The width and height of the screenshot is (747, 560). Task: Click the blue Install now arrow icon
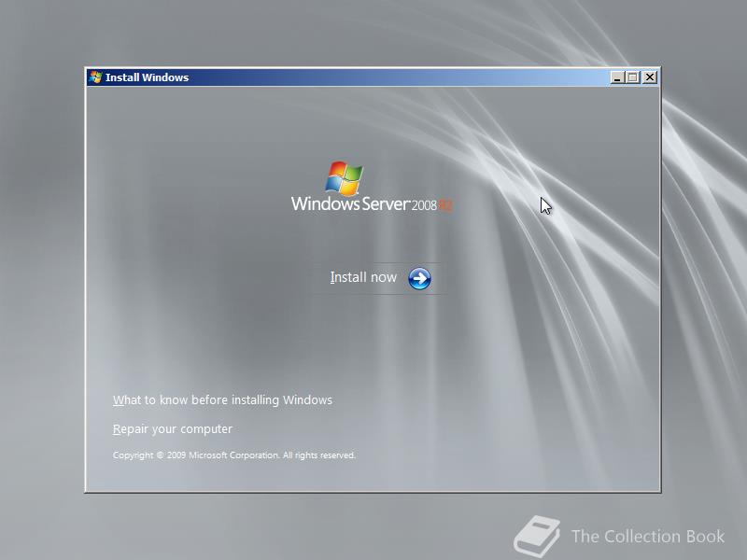tap(419, 278)
